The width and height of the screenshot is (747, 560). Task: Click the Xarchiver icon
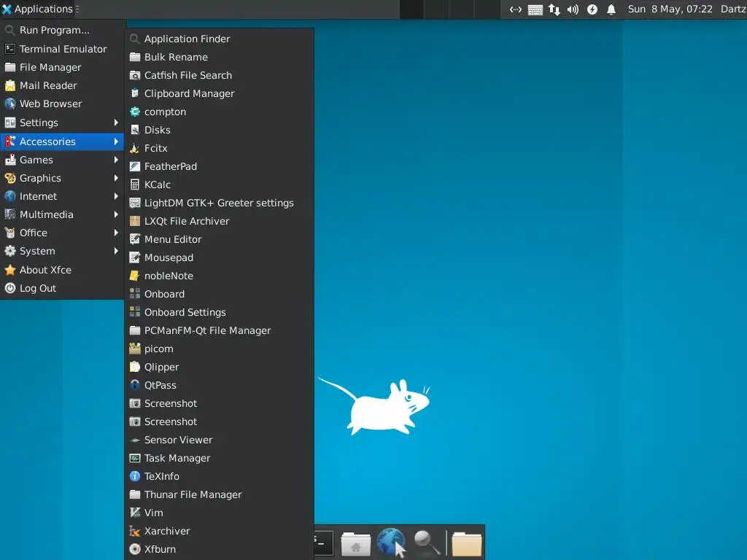[135, 531]
